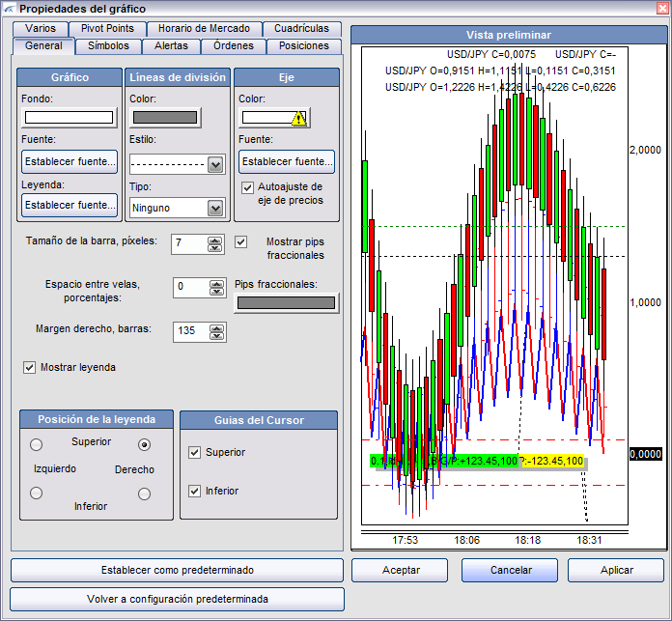672x621 pixels.
Task: Decrease Espacio entre velas stepper value
Action: tap(217, 292)
